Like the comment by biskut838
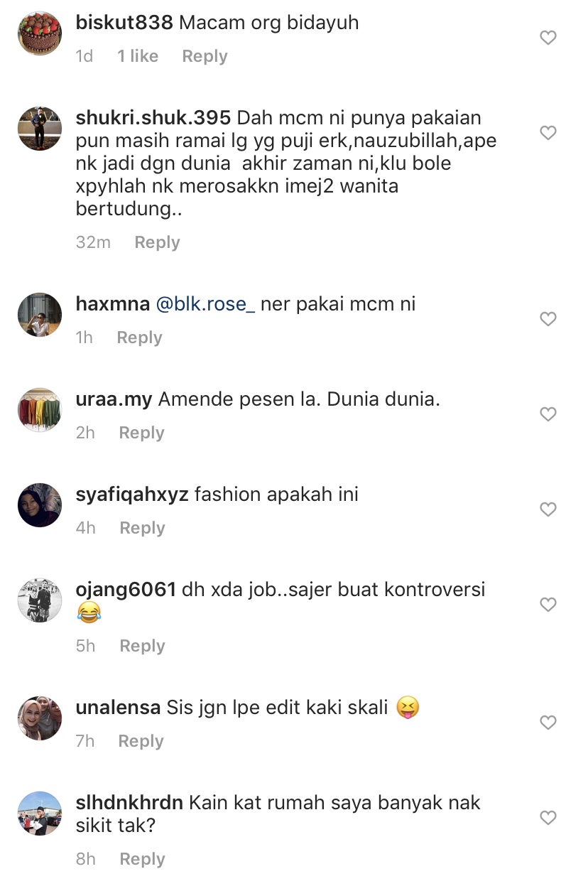588x886 pixels. click(548, 38)
